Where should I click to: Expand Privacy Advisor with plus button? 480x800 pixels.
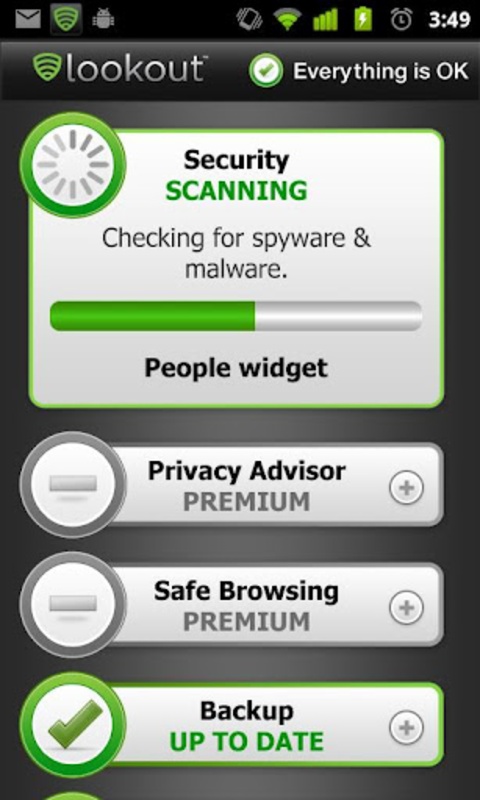[406, 487]
